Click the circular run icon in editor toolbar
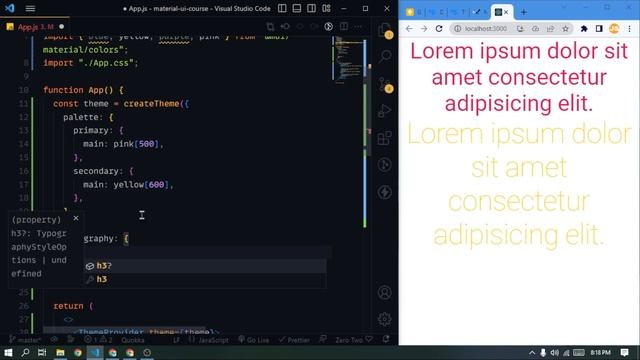640x360 pixels. pos(329,27)
